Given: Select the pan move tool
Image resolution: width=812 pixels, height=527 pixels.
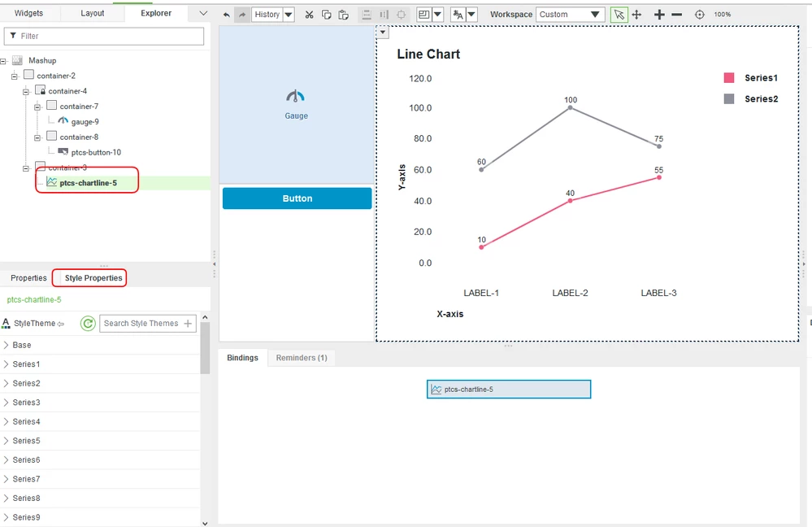Looking at the screenshot, I should [637, 15].
